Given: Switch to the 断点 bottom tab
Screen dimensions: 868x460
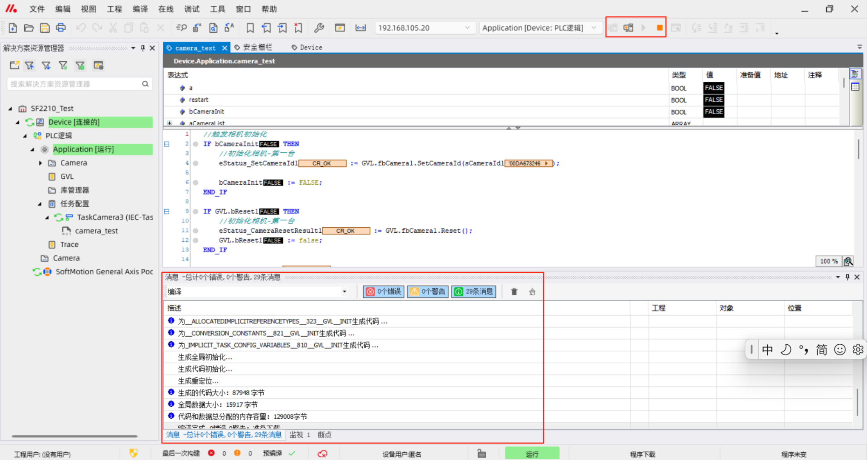Looking at the screenshot, I should 324,434.
